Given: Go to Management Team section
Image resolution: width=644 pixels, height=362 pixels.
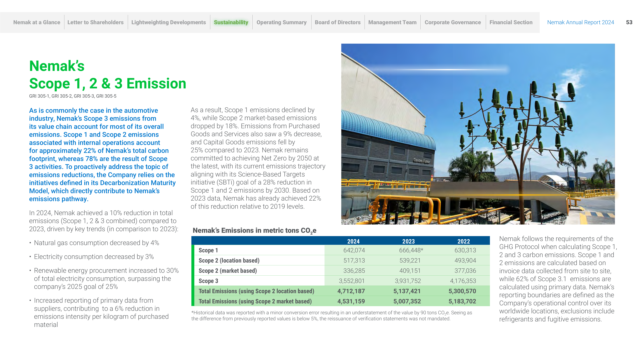Looking at the screenshot, I should coord(393,22).
